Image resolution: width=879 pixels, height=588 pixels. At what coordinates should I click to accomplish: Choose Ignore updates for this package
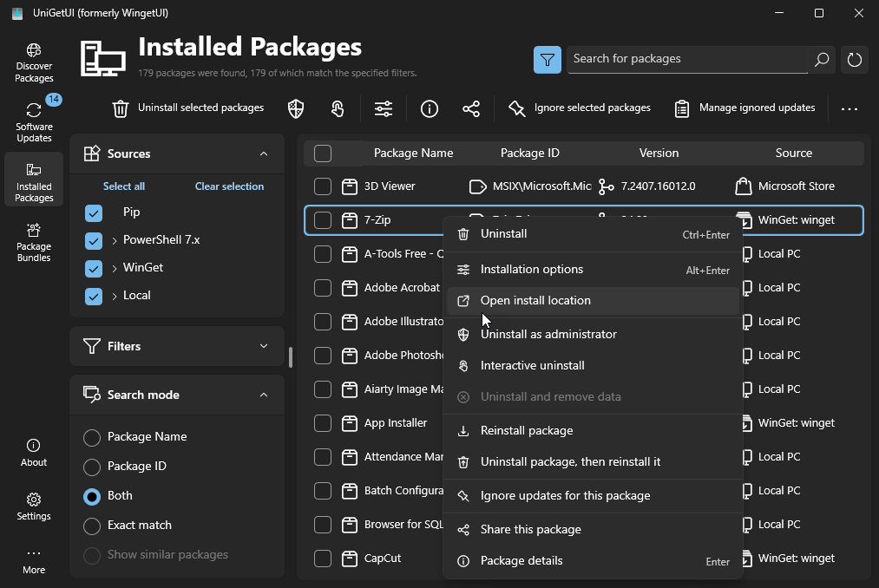pos(594,496)
